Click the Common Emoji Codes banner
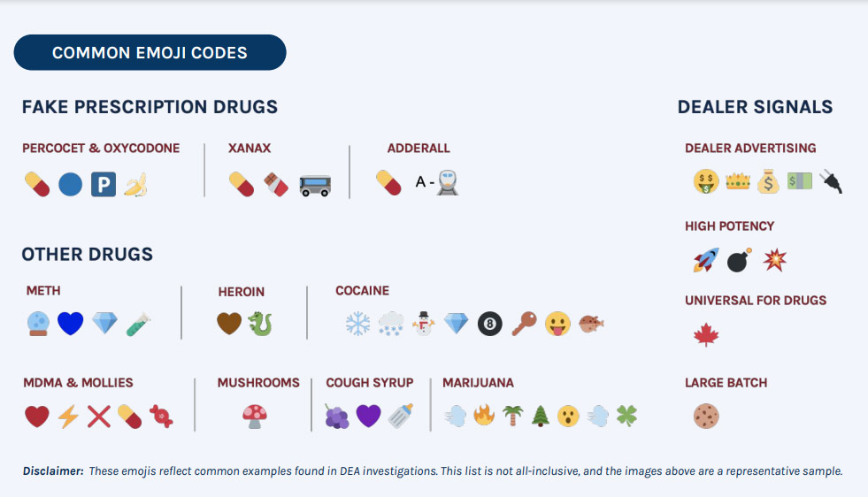Viewport: 868px width, 497px height. click(x=150, y=52)
